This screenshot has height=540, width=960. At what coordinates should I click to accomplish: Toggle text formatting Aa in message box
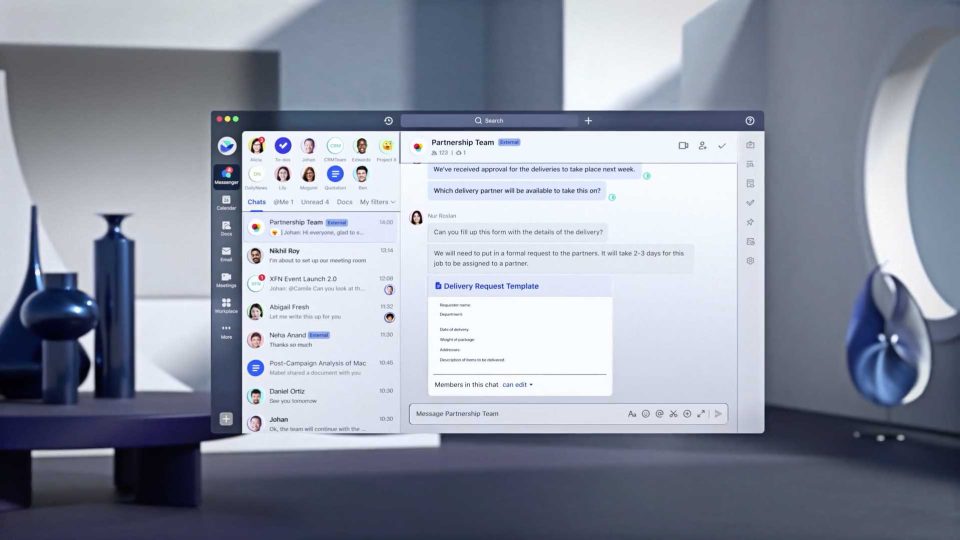[x=632, y=414]
